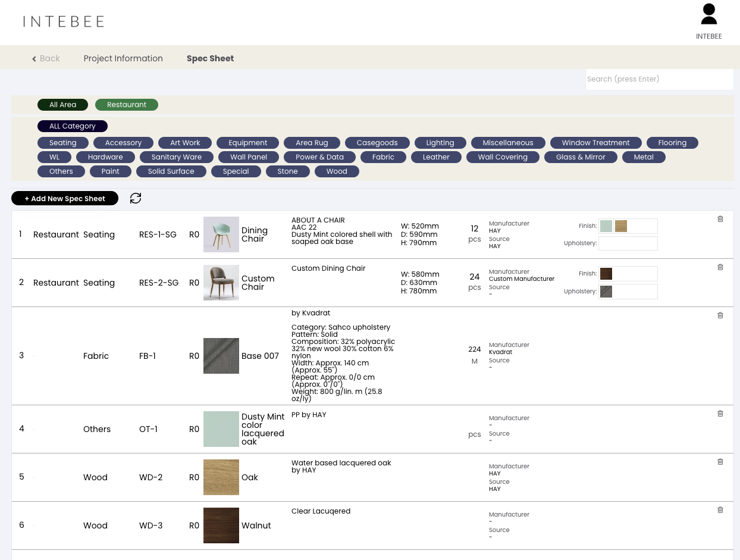Switch to the Project Information tab
This screenshot has height=560, width=740.
pyautogui.click(x=123, y=58)
